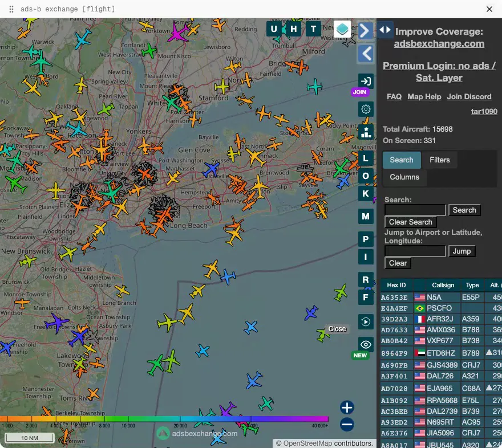Click the window drag handle dots icon
The width and height of the screenshot is (502, 448).
(11, 9)
